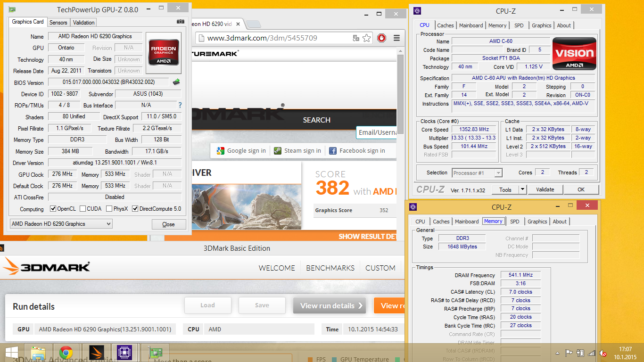
Task: Click the GPU-Z screenshot camera icon
Action: pyautogui.click(x=181, y=22)
